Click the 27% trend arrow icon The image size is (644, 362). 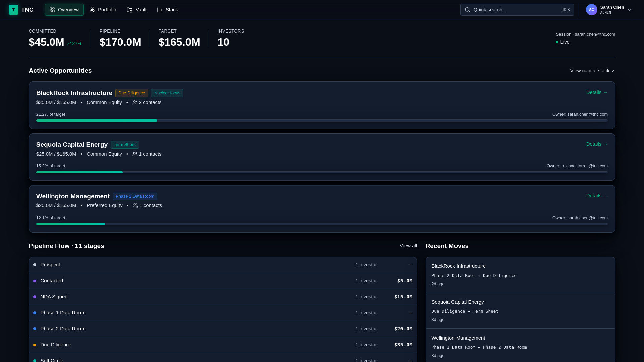(69, 44)
